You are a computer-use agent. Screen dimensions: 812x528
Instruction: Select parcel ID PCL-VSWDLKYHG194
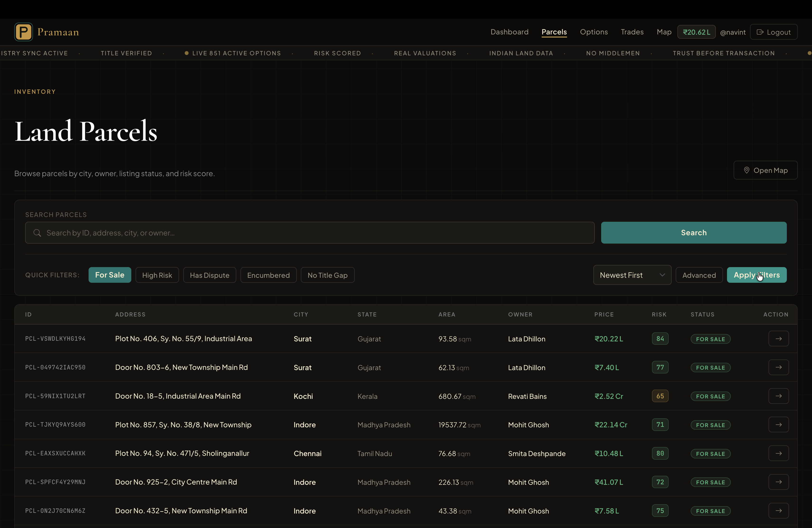[x=55, y=339]
